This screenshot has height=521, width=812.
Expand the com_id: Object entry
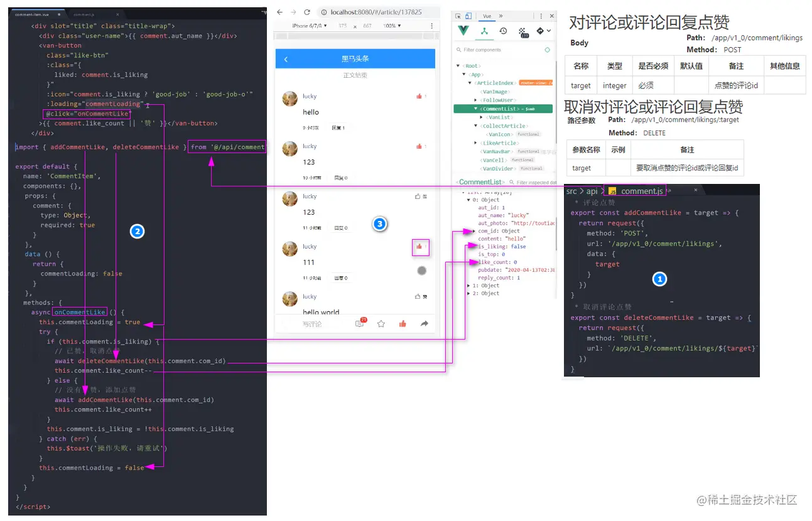pyautogui.click(x=475, y=231)
